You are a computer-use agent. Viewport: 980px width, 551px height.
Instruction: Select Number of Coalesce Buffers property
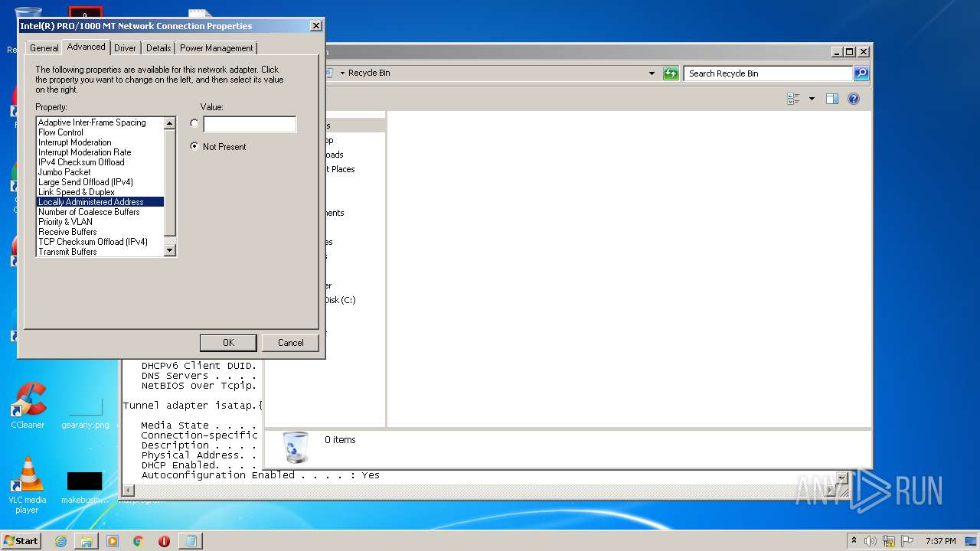tap(100, 212)
